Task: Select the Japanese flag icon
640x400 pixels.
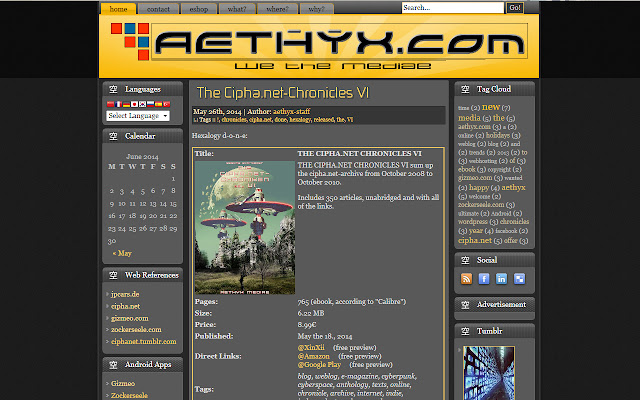Action: [134, 104]
